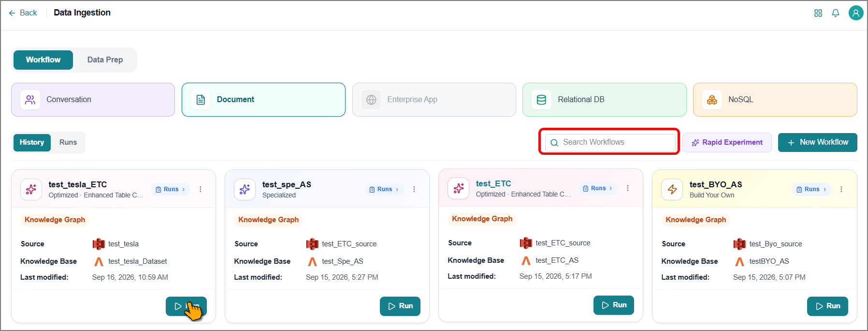The width and height of the screenshot is (868, 331).
Task: Switch to the Workflow tab
Action: pos(43,60)
